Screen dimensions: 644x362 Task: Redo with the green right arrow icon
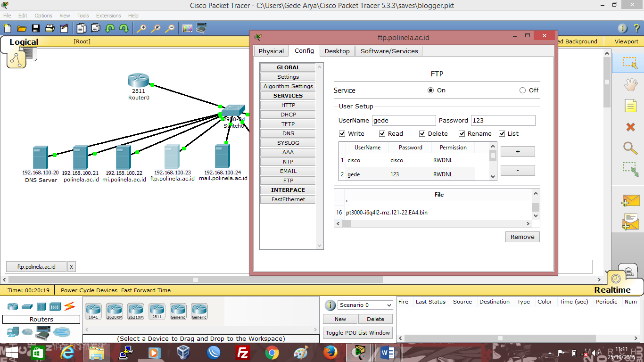(x=124, y=28)
